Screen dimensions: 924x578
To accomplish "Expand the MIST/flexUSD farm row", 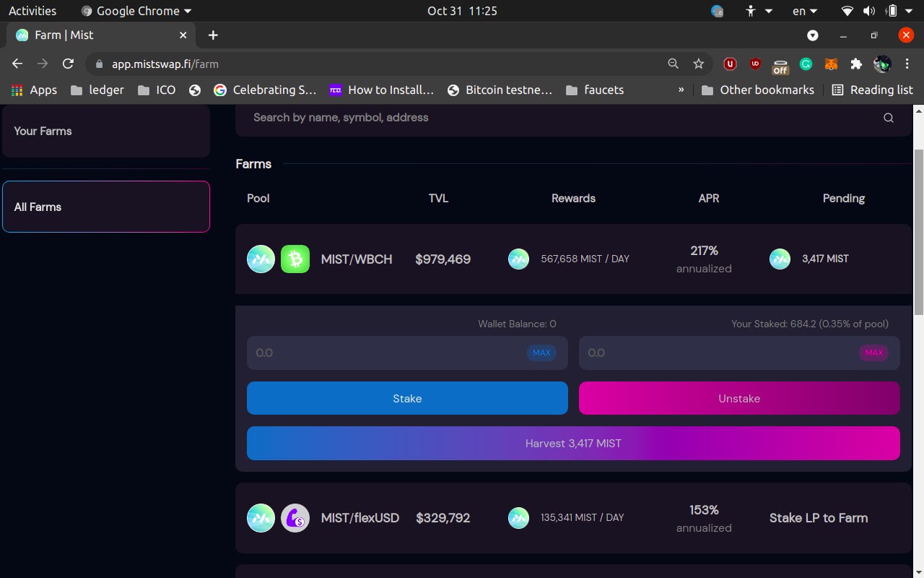I will coord(573,518).
